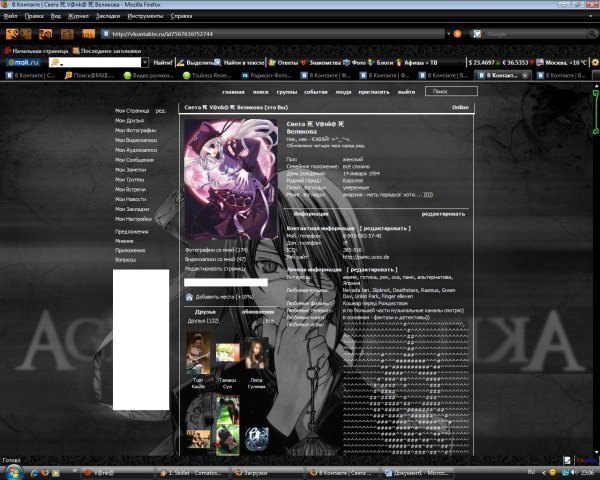This screenshot has width=600, height=480.
Task: Click the page vertical scrollbar thumb
Action: tap(596, 112)
